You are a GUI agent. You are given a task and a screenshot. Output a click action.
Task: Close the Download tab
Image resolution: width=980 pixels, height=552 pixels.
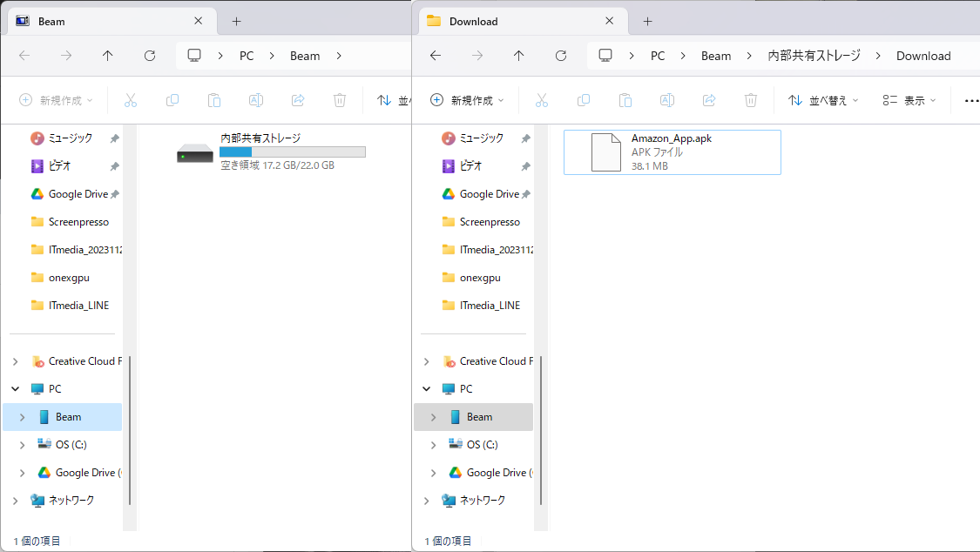610,21
